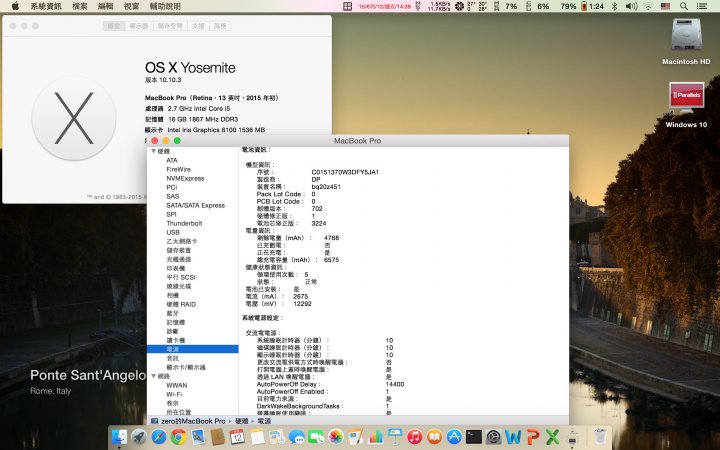
Task: Open iBooks orange book icon
Action: pos(434,436)
